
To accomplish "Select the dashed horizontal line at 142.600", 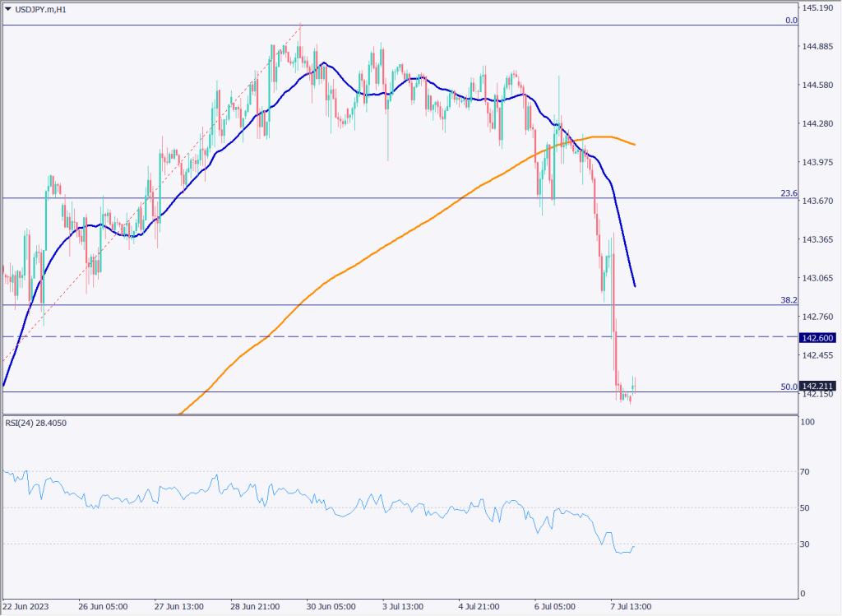I will [x=411, y=336].
